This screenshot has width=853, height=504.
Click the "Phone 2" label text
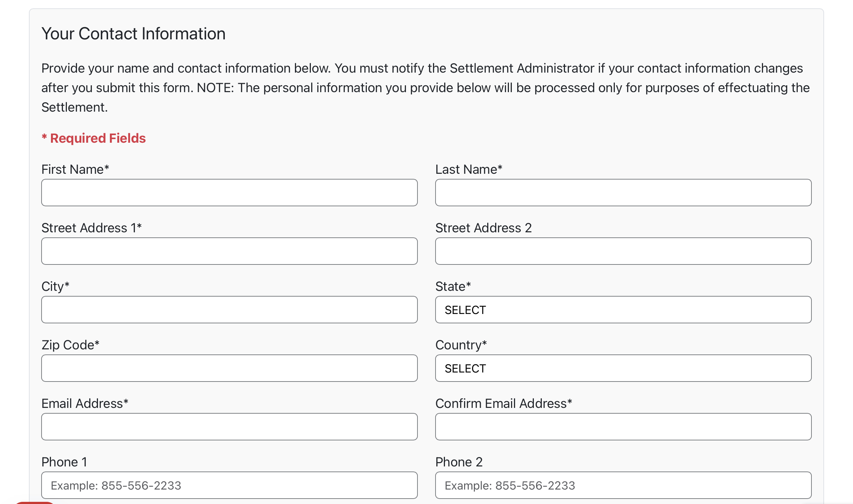(459, 462)
